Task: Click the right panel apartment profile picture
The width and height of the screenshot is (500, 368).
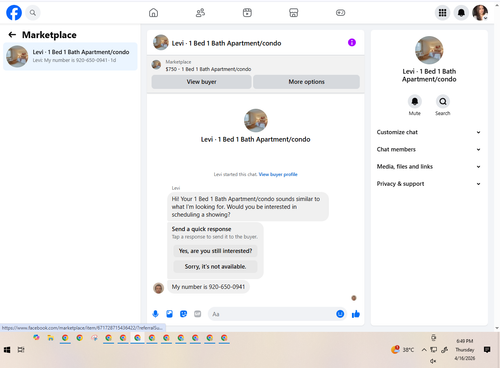Action: coord(429,50)
